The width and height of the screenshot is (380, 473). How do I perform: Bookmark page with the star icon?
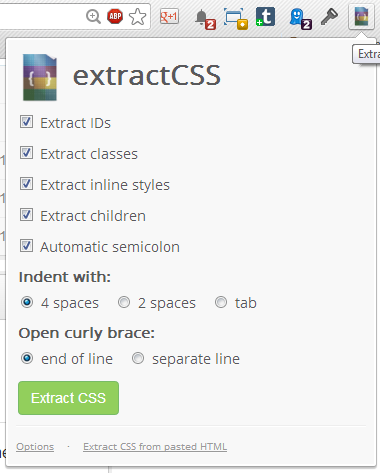pos(137,16)
